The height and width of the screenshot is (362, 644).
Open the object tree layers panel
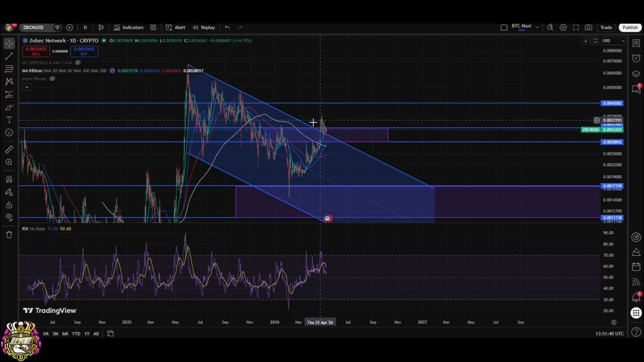click(636, 74)
